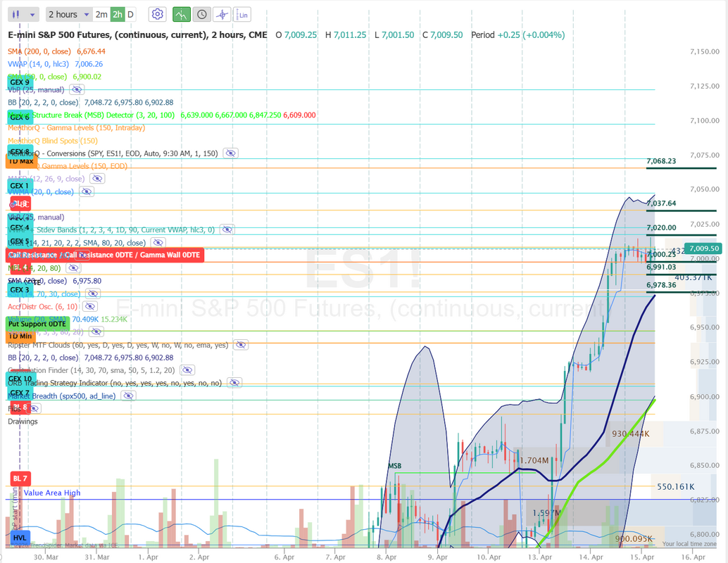Viewport: 728px width, 563px height.
Task: Click the Drawings legend label
Action: [x=23, y=422]
